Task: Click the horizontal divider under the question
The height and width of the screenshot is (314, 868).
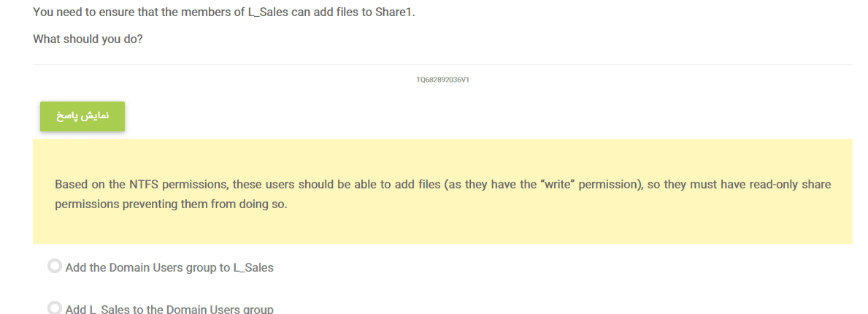Action: tap(442, 65)
